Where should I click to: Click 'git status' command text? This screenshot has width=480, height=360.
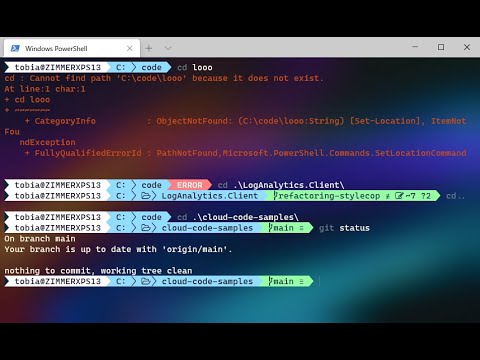[x=344, y=228]
